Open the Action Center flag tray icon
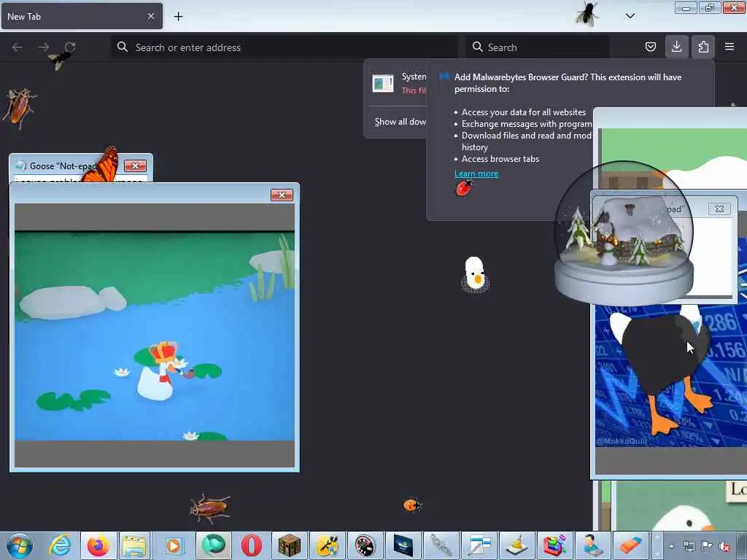The image size is (747, 560). (706, 546)
